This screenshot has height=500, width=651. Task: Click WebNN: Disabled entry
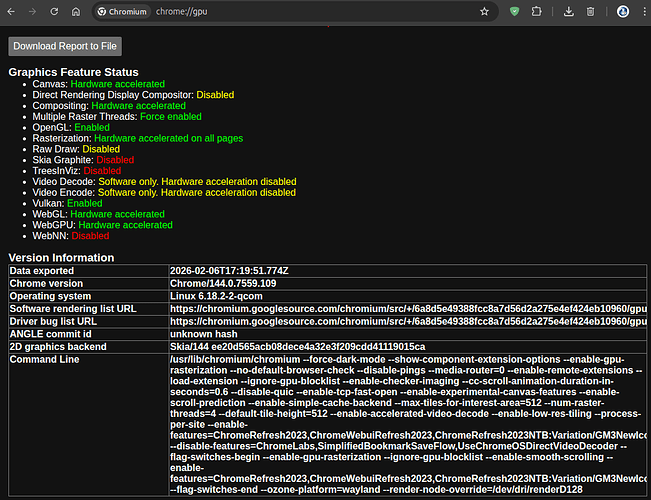[71, 235]
